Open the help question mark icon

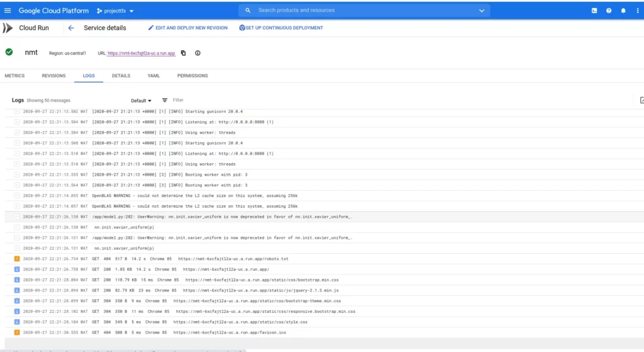tap(609, 11)
